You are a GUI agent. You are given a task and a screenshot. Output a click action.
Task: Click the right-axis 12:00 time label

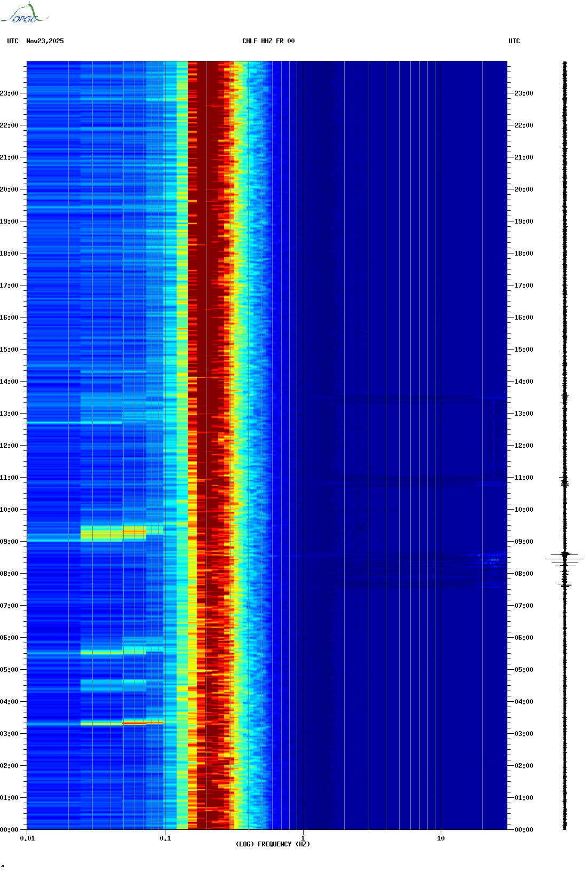pos(523,446)
